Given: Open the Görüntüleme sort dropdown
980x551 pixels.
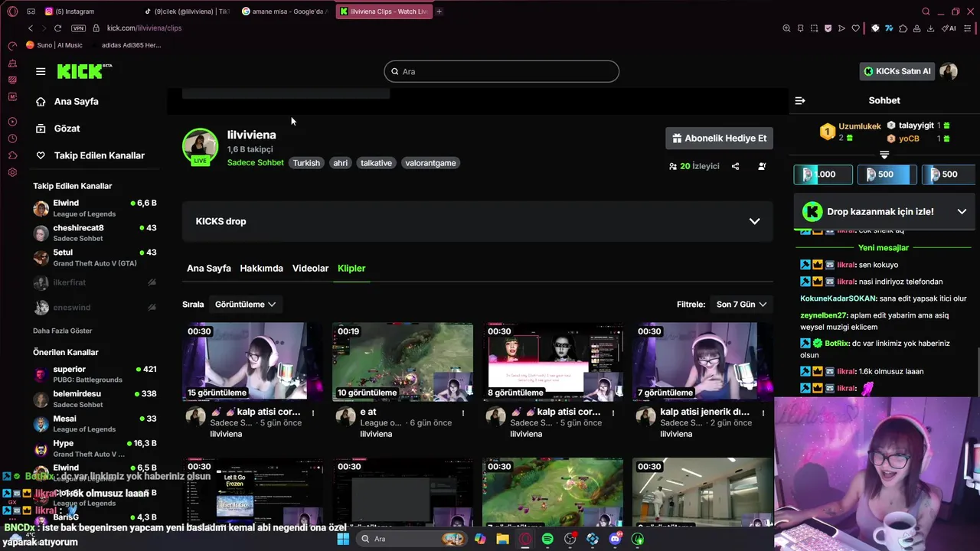Looking at the screenshot, I should pos(245,304).
